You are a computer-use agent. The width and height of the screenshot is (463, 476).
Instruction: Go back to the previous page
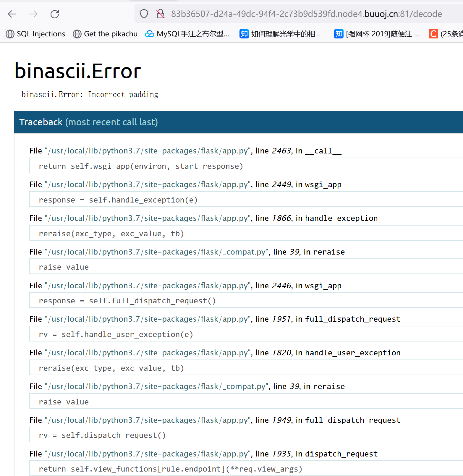[12, 14]
